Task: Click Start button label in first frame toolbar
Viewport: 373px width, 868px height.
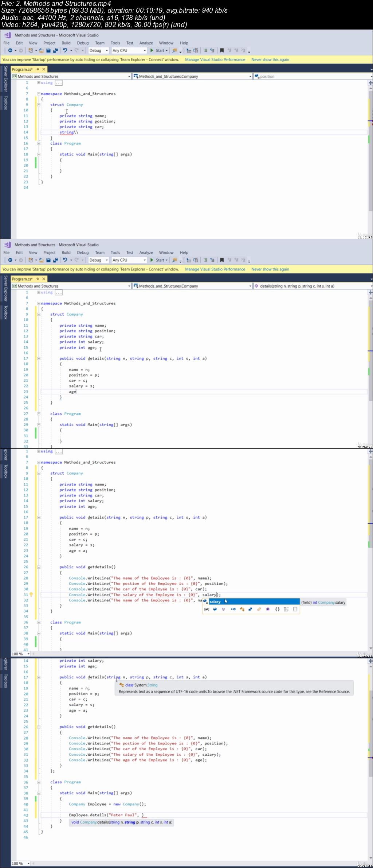Action: pos(160,51)
